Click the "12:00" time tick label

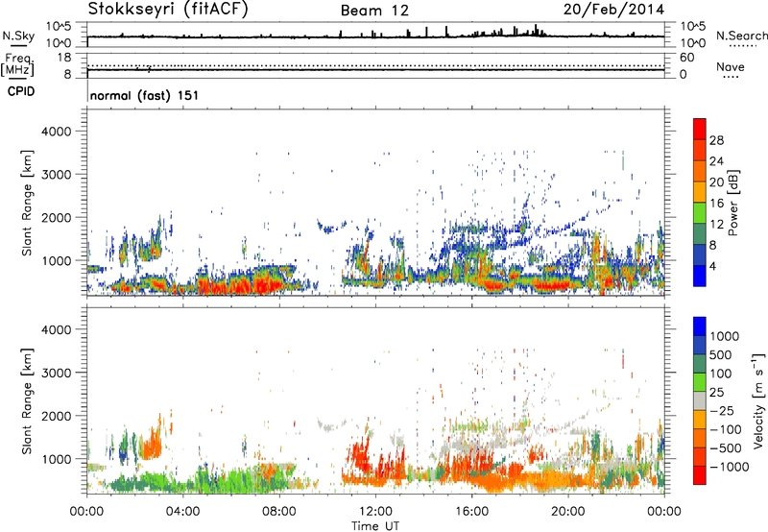[x=375, y=512]
